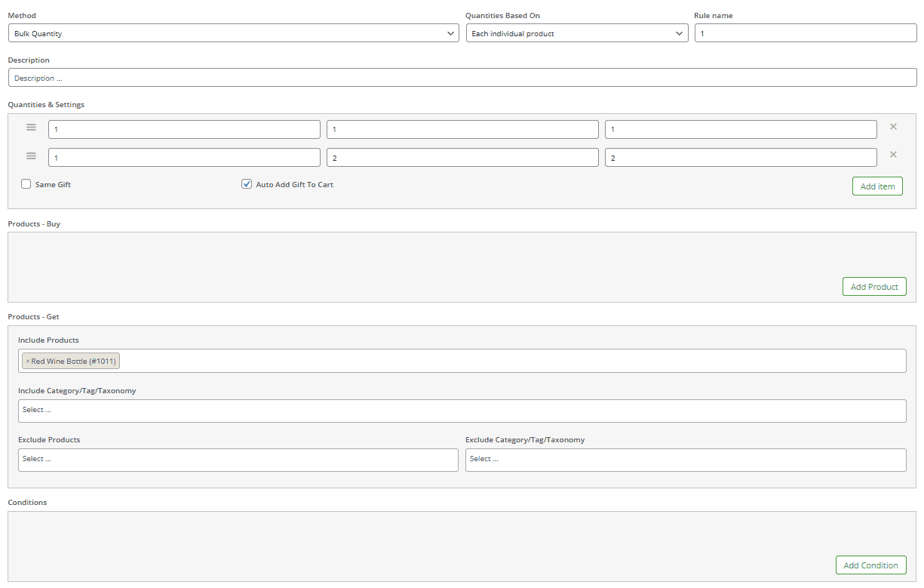
Task: Open the Include Category/Tag/Taxonomy selector
Action: pos(462,410)
